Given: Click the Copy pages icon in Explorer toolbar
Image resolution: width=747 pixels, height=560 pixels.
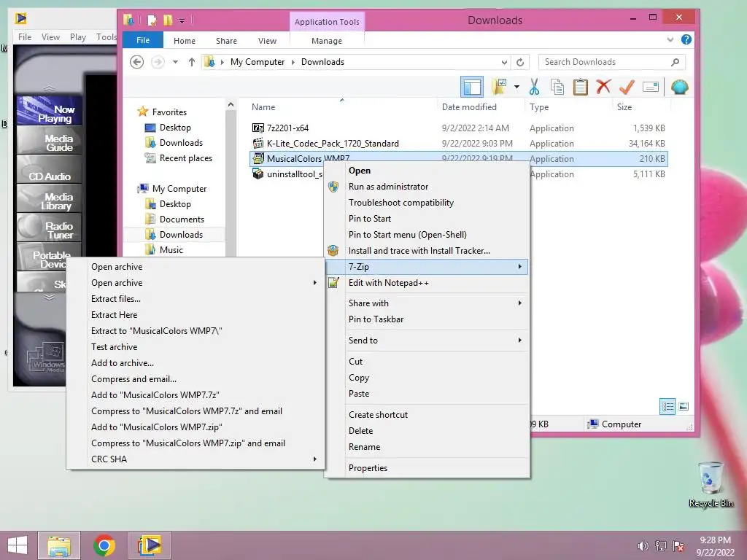Looking at the screenshot, I should tap(557, 87).
